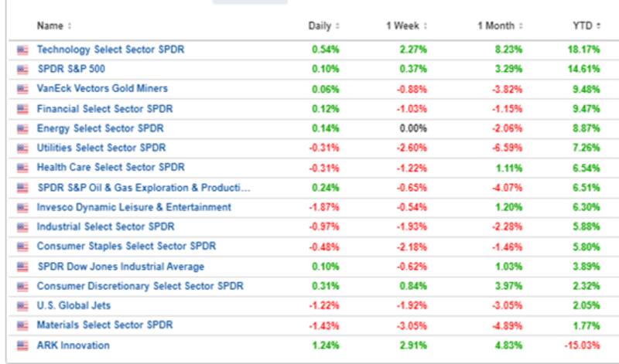This screenshot has height=364, width=619.
Task: Click the flag icon beside Utilities Select Sector SPDR
Action: [22, 148]
